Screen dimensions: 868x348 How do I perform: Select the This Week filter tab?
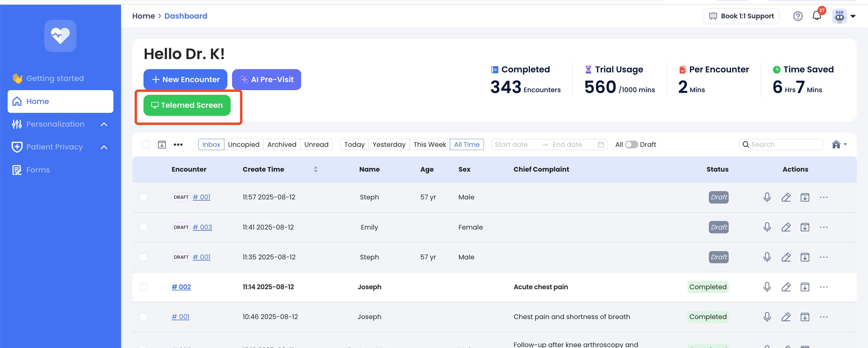pos(429,145)
